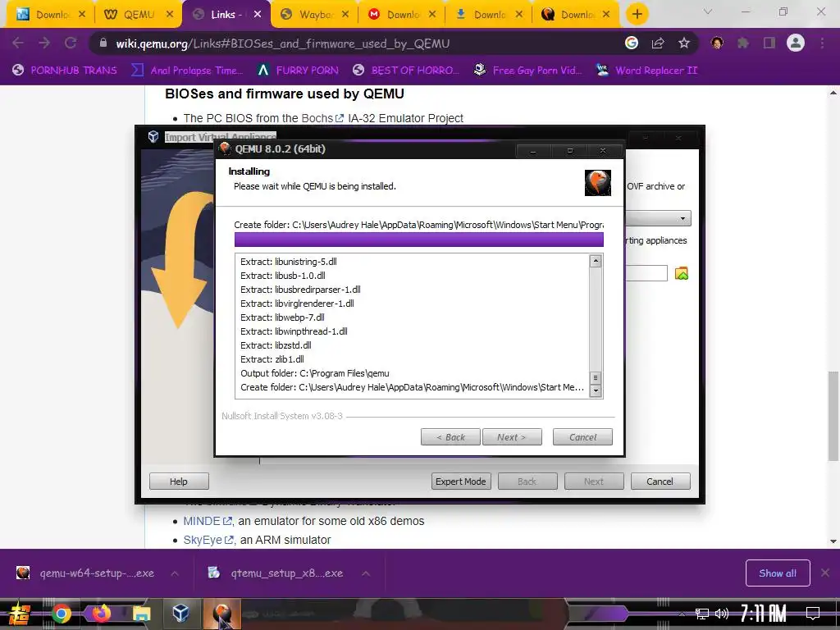
Task: Click the Google icon in the address bar
Action: (632, 43)
